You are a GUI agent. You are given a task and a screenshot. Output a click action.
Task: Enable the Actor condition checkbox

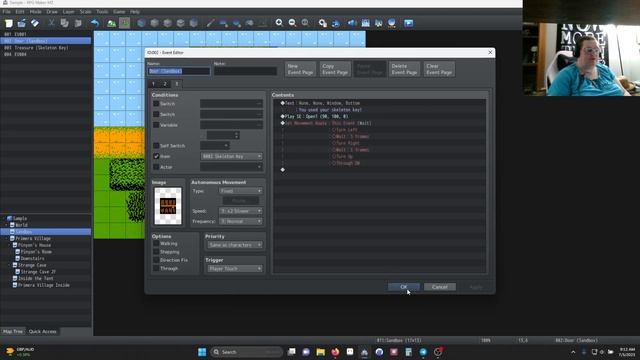[156, 167]
